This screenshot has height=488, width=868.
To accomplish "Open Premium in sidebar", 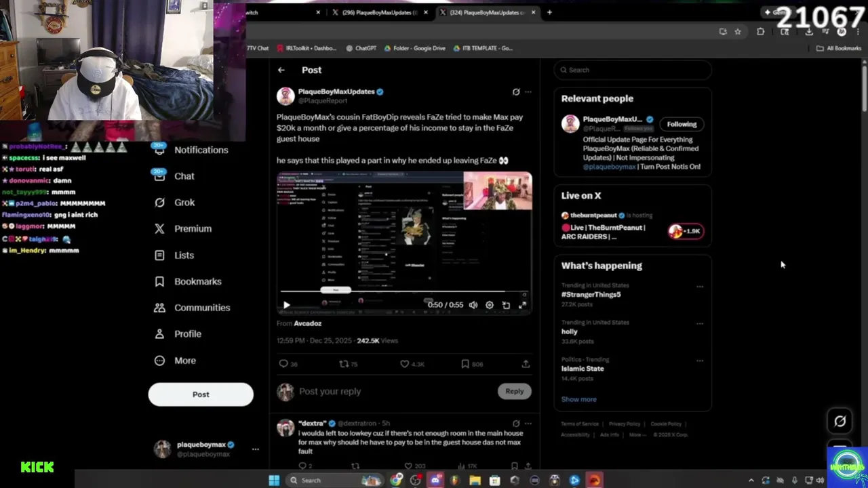I will click(x=183, y=228).
